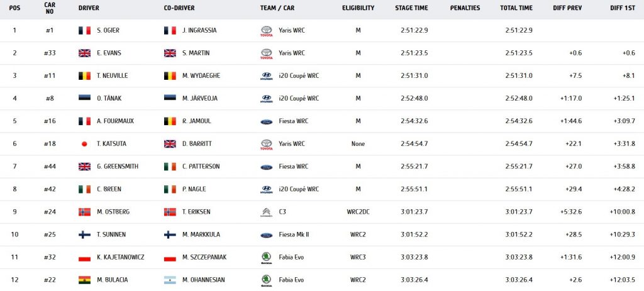
Task: Click the Ford logo beside Fiesta Mk II
Action: tap(267, 235)
